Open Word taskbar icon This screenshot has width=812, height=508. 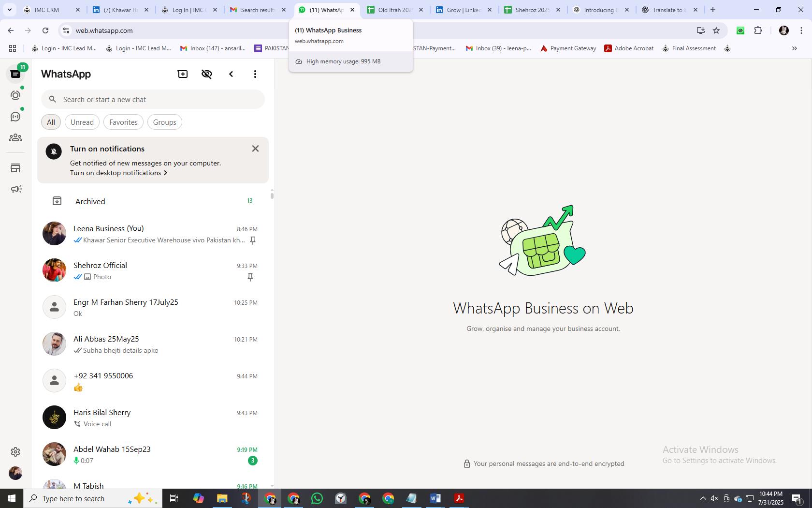pyautogui.click(x=435, y=498)
